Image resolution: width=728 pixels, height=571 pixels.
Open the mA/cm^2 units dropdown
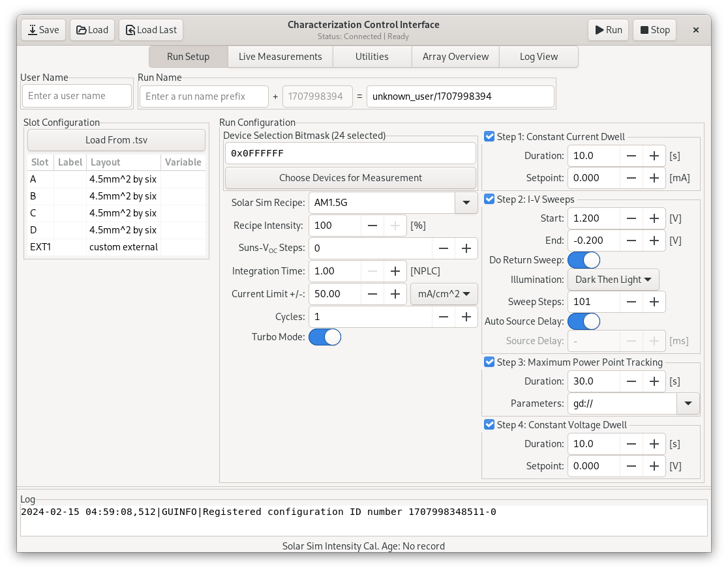pos(444,294)
